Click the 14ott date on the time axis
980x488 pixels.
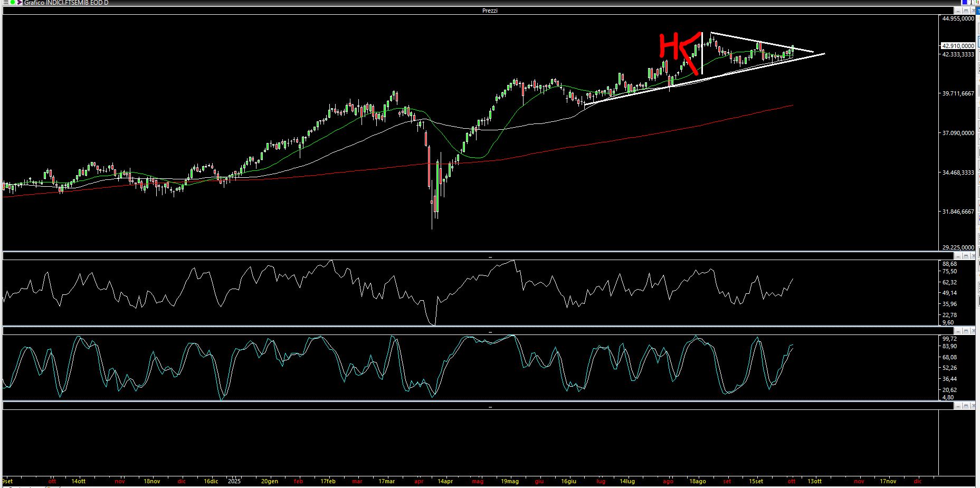tap(79, 481)
